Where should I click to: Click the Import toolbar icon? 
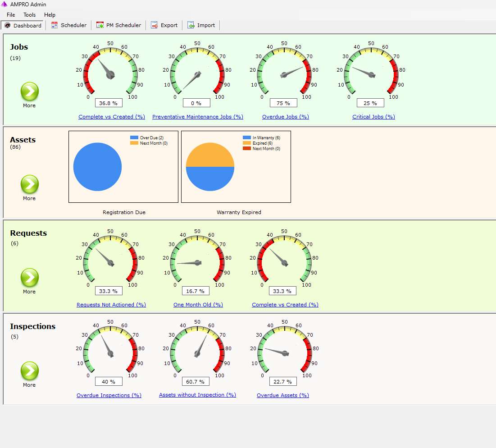(201, 25)
